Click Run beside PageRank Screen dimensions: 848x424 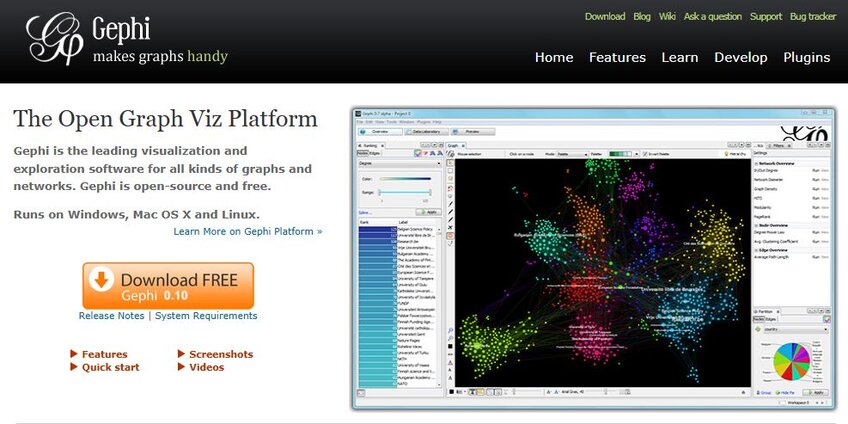[816, 216]
